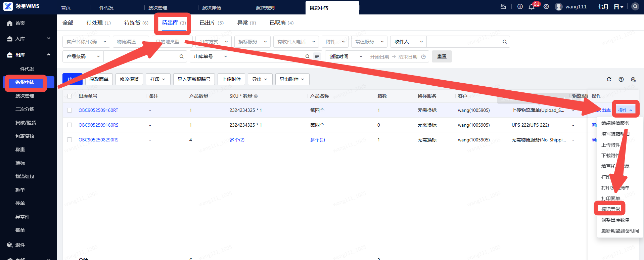Screen dimensions: 644x260
Task: Select 标记异常 in the 操作 menu
Action: (611, 209)
